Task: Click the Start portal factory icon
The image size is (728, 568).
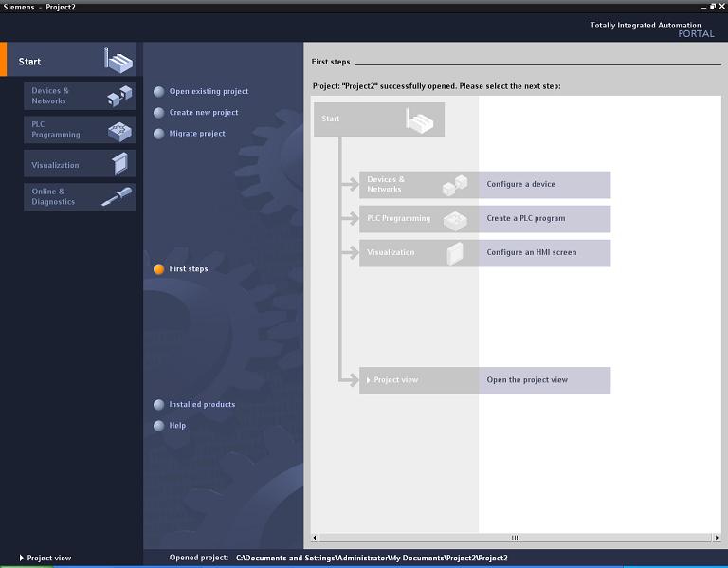Action: [118, 61]
